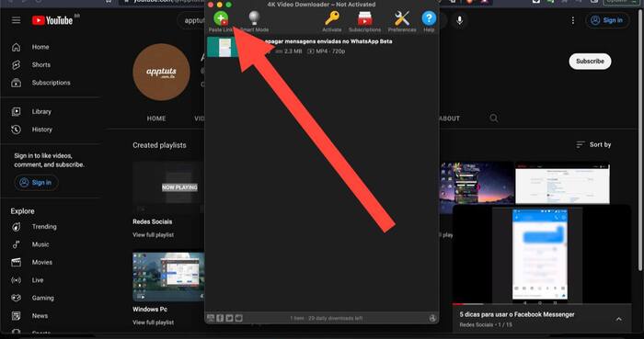This screenshot has width=644, height=339.
Task: Subscribe to the apptuts channel
Action: click(x=590, y=61)
